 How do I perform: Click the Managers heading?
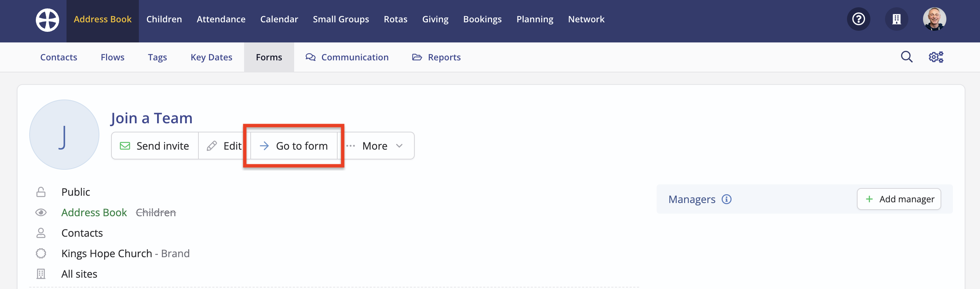click(692, 199)
